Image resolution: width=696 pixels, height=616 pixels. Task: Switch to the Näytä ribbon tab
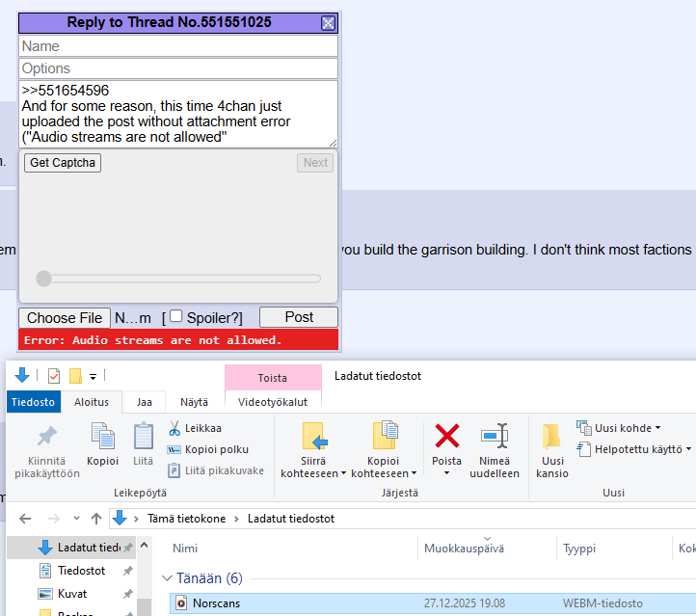pyautogui.click(x=194, y=402)
